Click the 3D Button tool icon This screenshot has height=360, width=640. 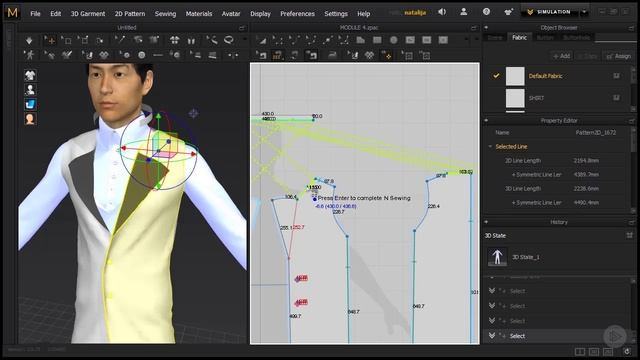pyautogui.click(x=141, y=55)
